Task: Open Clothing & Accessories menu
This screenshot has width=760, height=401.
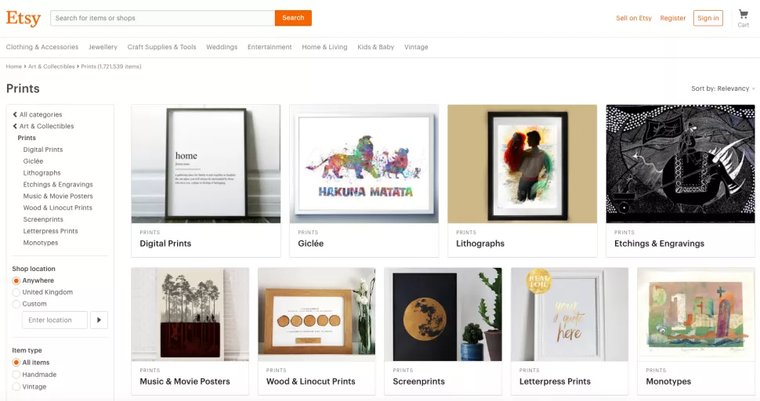Action: tap(42, 47)
